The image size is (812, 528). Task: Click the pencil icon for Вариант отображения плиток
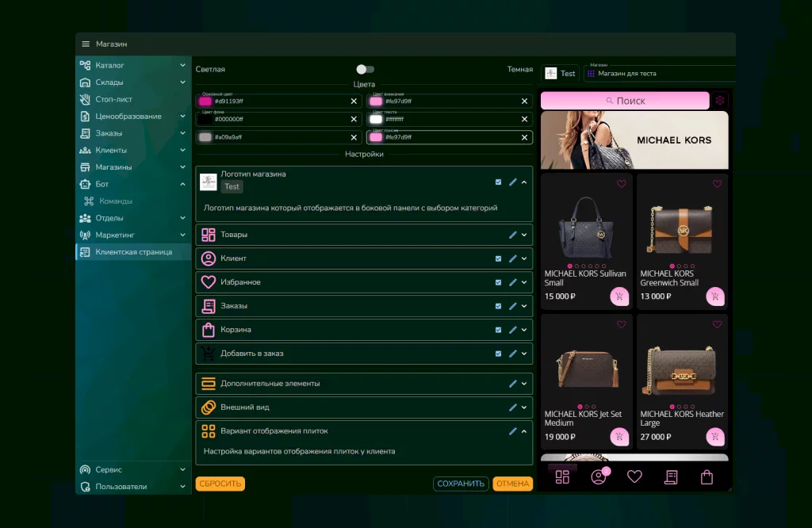pos(513,431)
